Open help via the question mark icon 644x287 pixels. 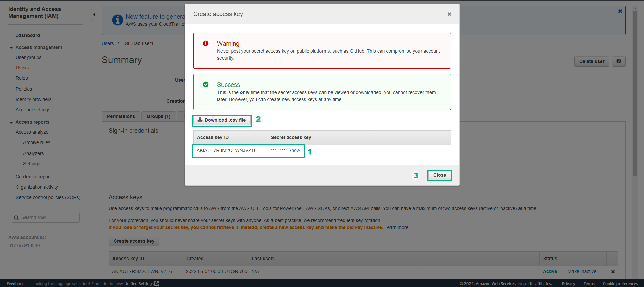pyautogui.click(x=618, y=61)
